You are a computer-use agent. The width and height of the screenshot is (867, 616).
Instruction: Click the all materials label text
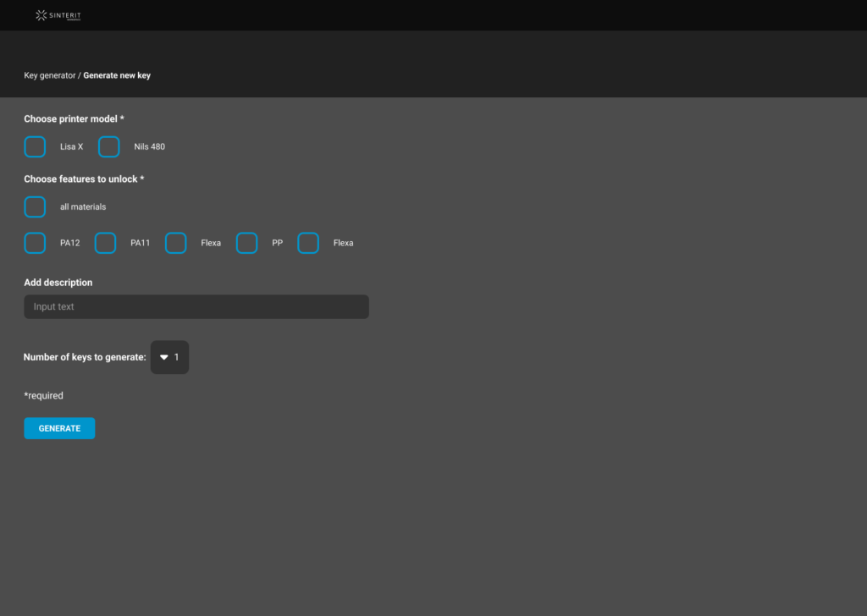pos(83,206)
